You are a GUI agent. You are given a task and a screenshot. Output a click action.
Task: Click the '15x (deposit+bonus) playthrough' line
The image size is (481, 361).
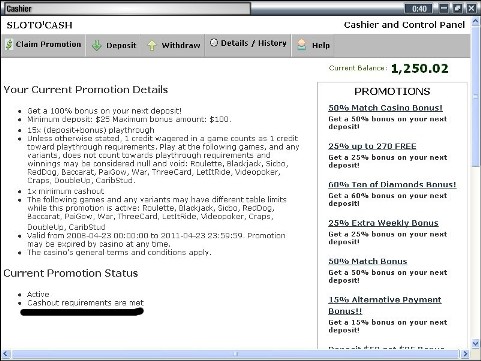(91, 130)
